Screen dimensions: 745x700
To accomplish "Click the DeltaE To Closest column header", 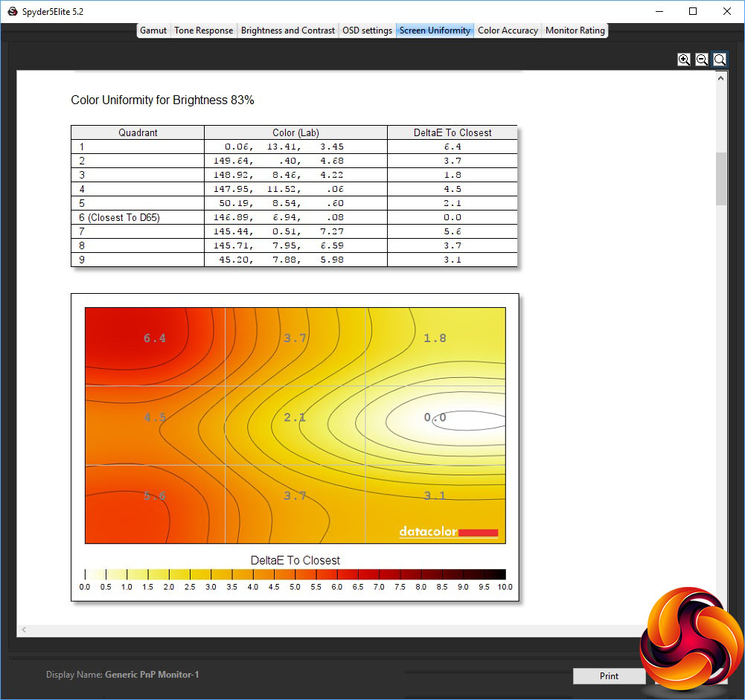I will click(x=453, y=132).
